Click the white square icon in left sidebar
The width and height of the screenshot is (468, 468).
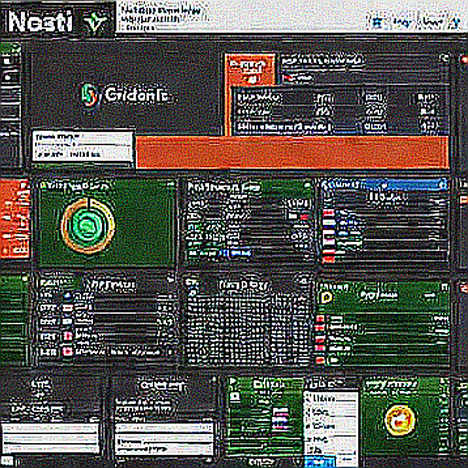point(7,61)
